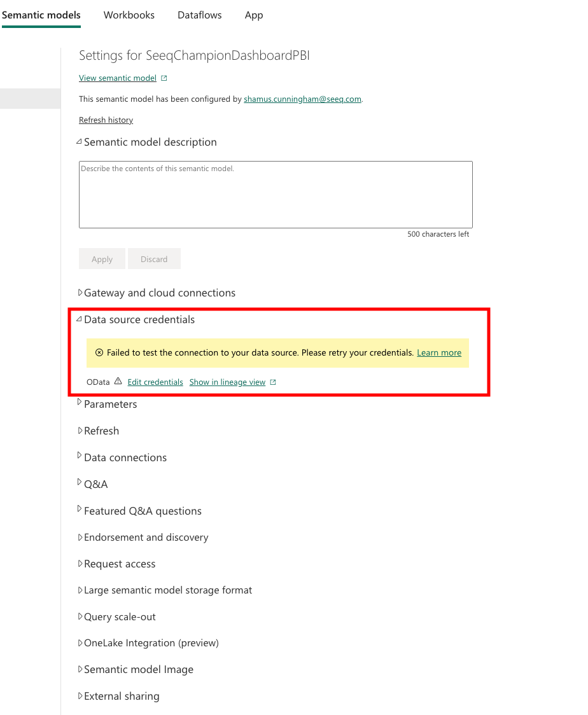Open the Refresh history link
588x715 pixels.
tap(106, 120)
